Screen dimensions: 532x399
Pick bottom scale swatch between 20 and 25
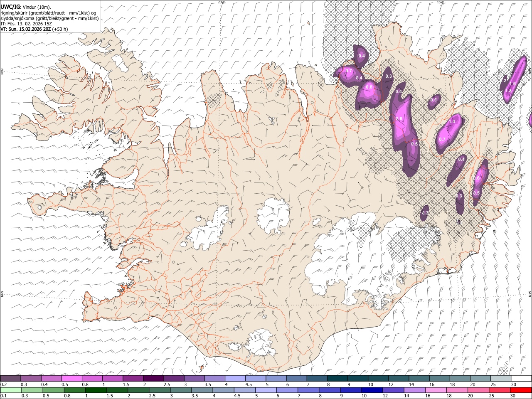[x=478, y=390]
